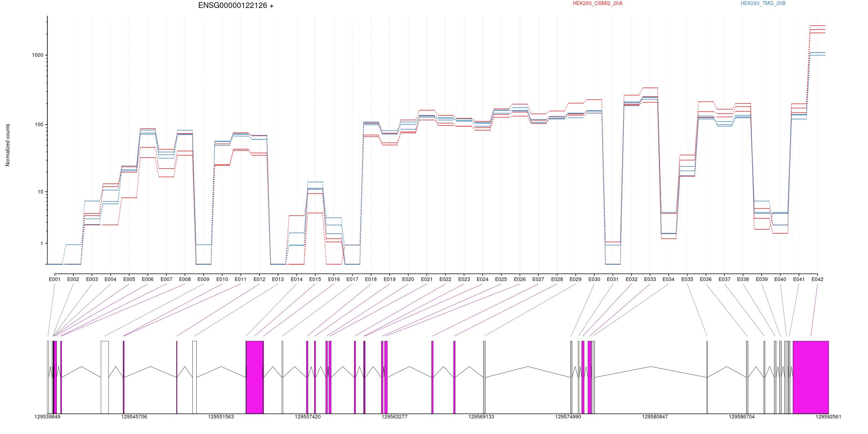This screenshot has height=434, width=868.
Task: Select exon label E042
Action: click(x=817, y=279)
